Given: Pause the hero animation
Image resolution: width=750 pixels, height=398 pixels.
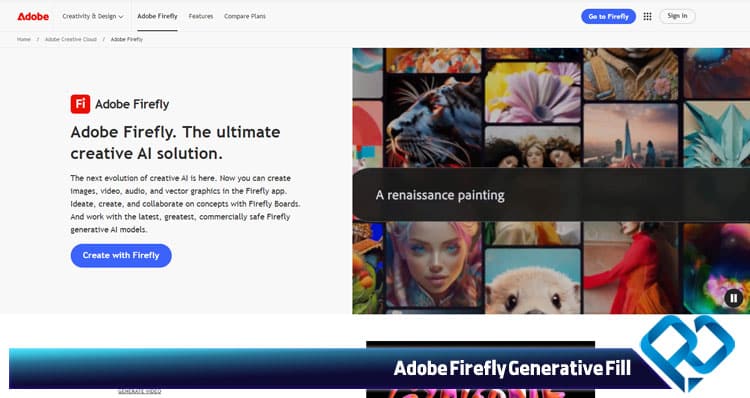Looking at the screenshot, I should 733,298.
